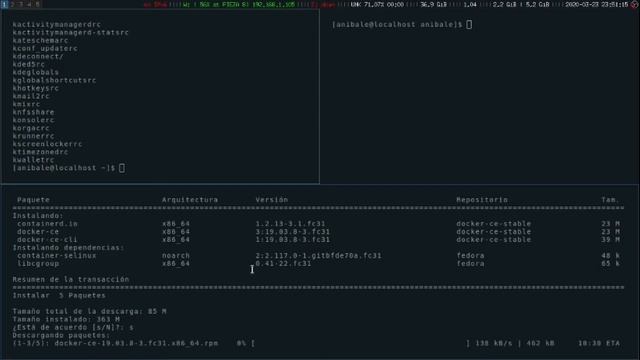Screen dimensions: 640x360
Task: Click kateschemarc file name
Action: pos(40,40)
